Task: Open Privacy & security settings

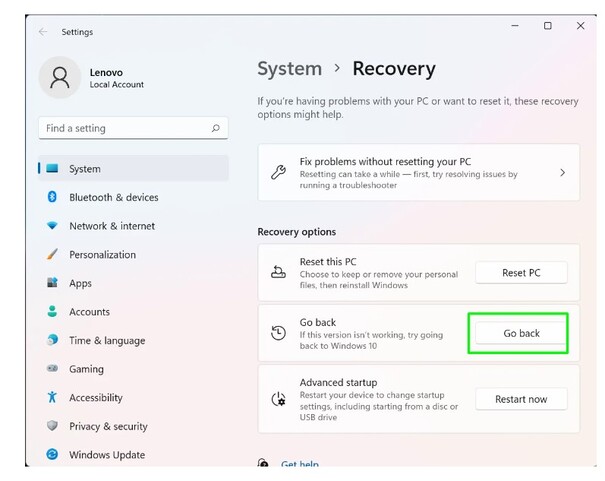Action: [x=134, y=426]
